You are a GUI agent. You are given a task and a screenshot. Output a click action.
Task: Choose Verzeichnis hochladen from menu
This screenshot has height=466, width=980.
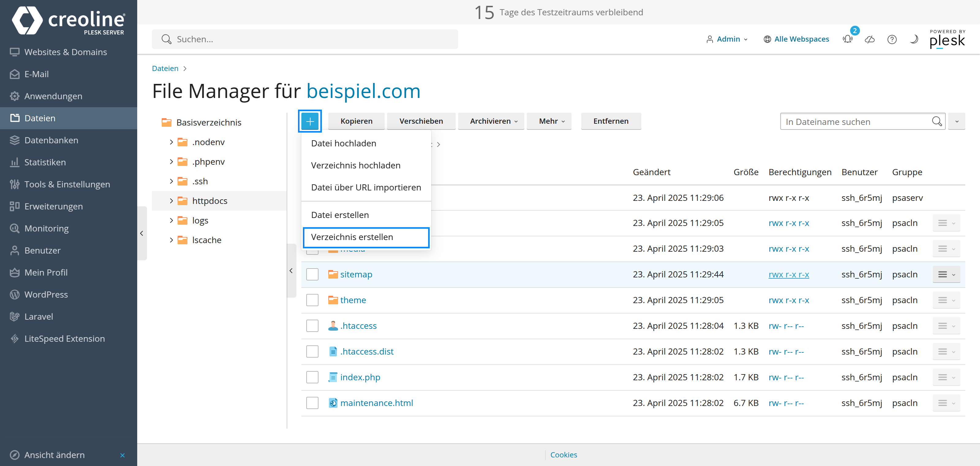click(366, 165)
